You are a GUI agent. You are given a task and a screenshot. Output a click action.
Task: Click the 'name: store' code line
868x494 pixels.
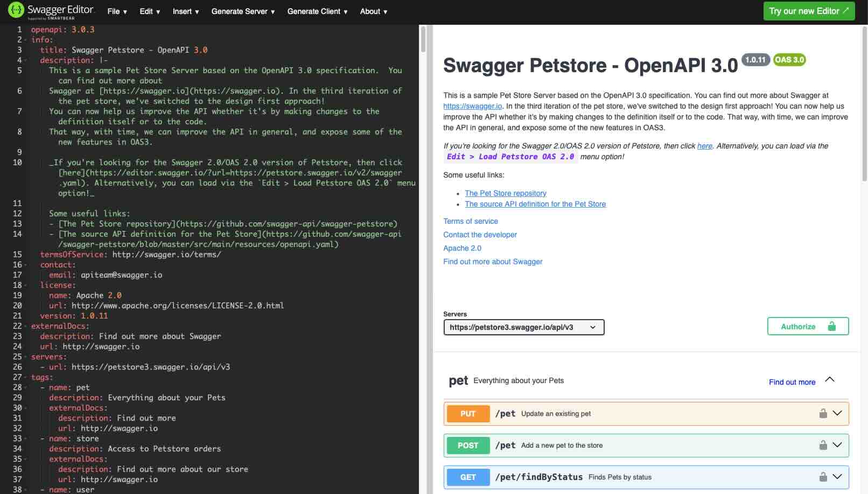(69, 439)
